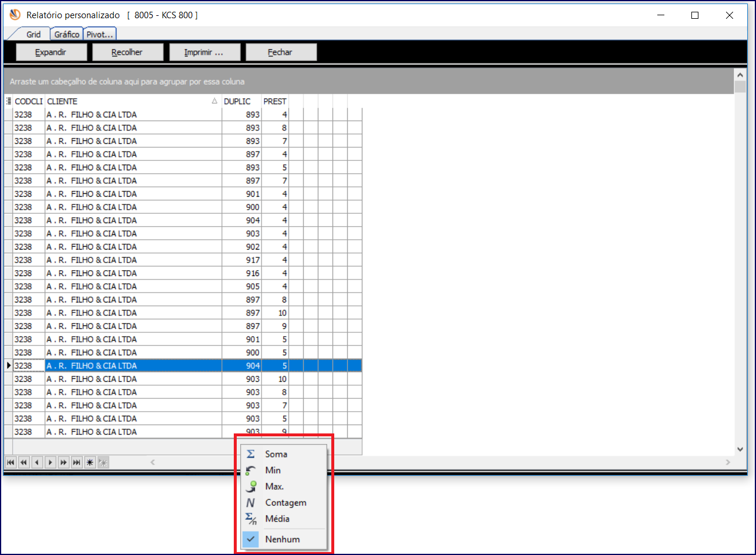
Task: Jump back one page of records
Action: (x=23, y=463)
